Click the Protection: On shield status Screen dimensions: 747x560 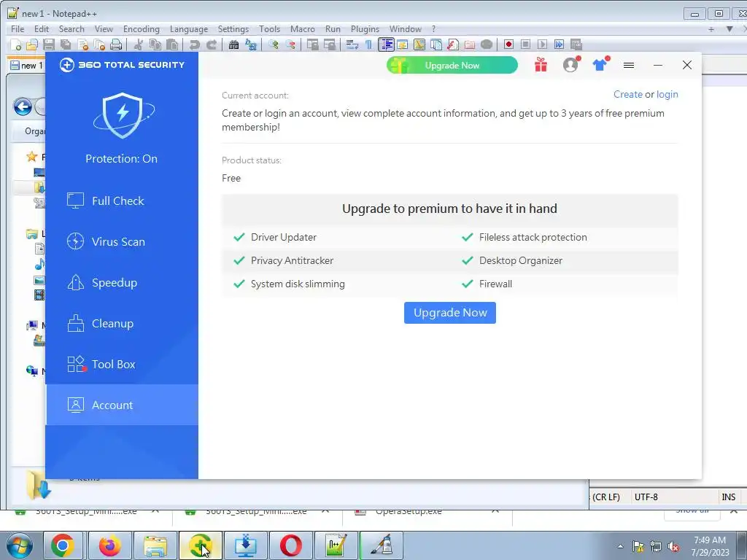click(122, 128)
